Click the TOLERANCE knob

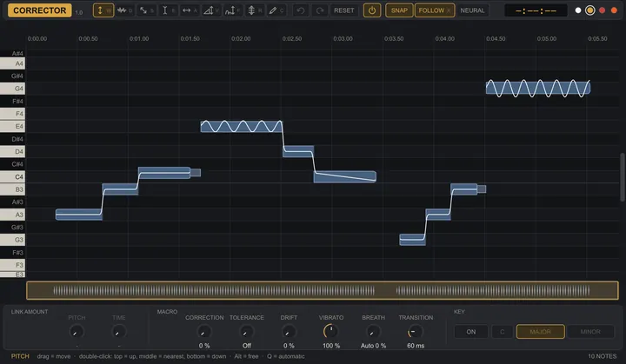[x=246, y=332]
